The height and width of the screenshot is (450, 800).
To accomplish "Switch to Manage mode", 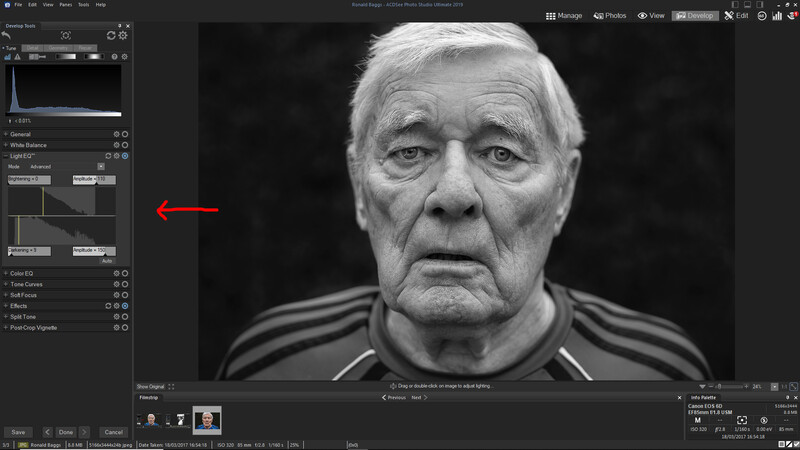I will point(564,16).
